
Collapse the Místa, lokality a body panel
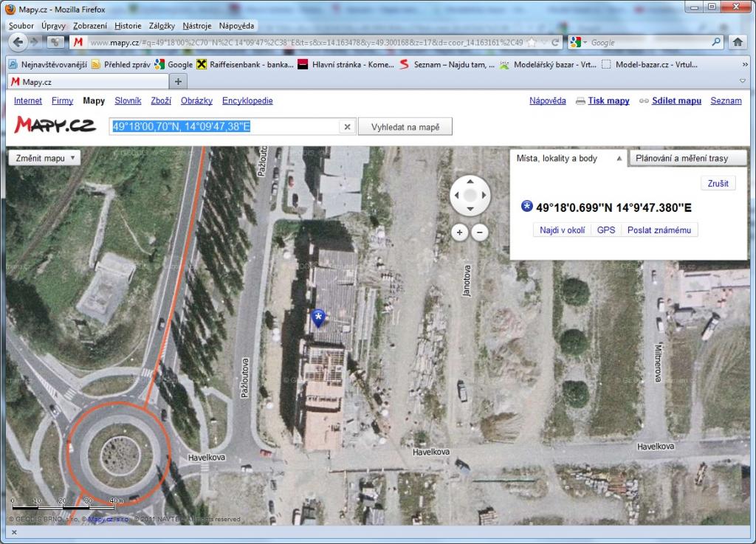point(619,159)
